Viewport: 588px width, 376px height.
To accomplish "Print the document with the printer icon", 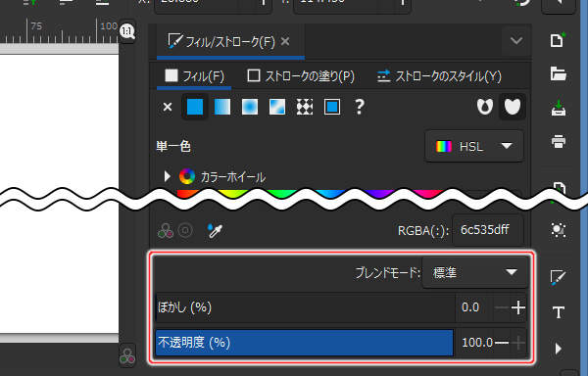I will [558, 142].
